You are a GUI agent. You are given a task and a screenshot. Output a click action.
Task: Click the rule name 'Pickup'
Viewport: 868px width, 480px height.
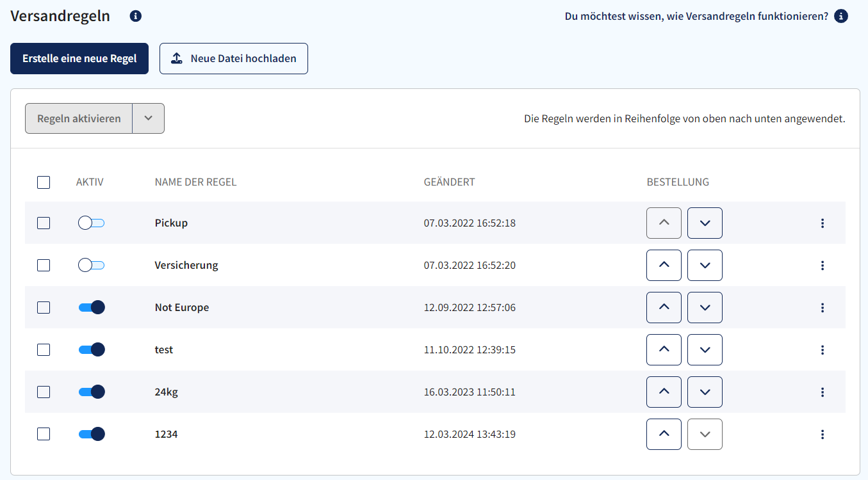click(x=171, y=223)
